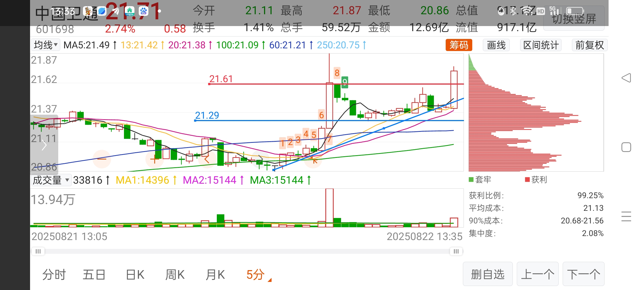644x290 pixels.
Task: Click the 画线 drawing button
Action: click(496, 45)
